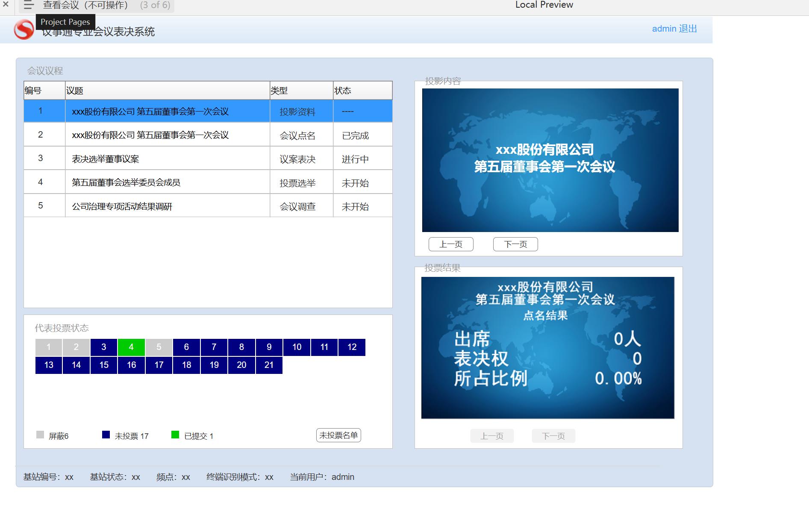Select delegate tile 20
Image resolution: width=809 pixels, height=532 pixels.
point(241,365)
